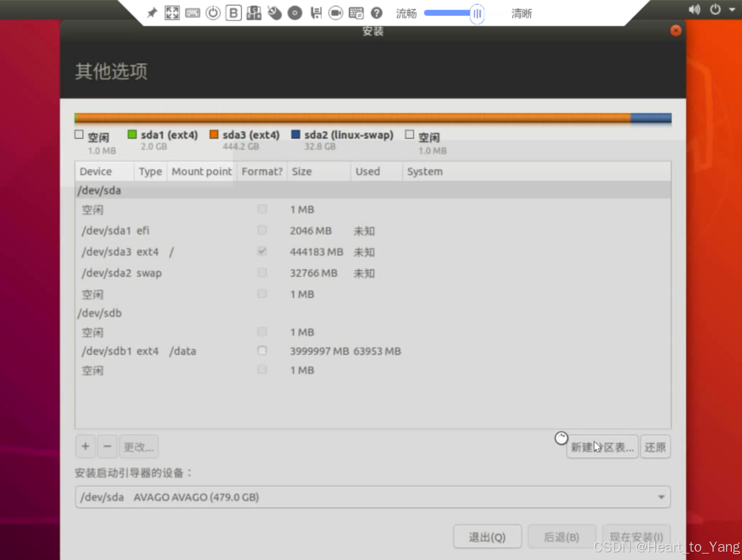This screenshot has width=742, height=560.
Task: Toggle fullscreen view from the toolbar
Action: click(172, 13)
